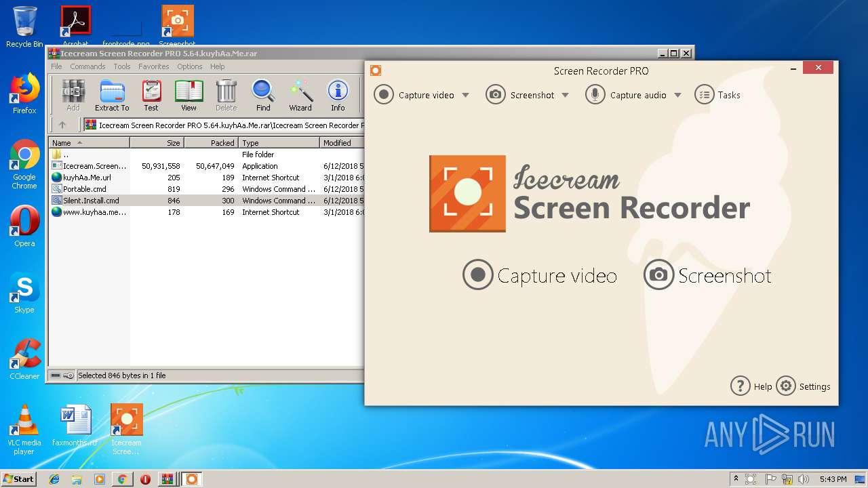Screen dimensions: 868x488
Task: Click the Capture video toolbar icon
Action: point(384,95)
